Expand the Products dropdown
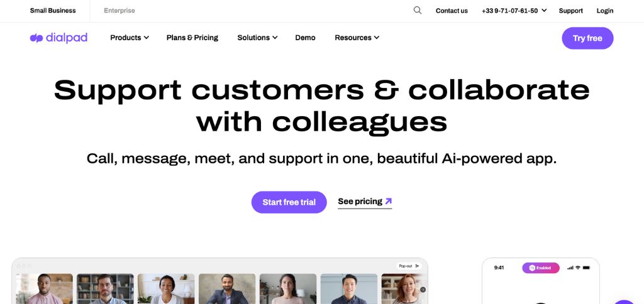The height and width of the screenshot is (304, 644). (x=129, y=38)
